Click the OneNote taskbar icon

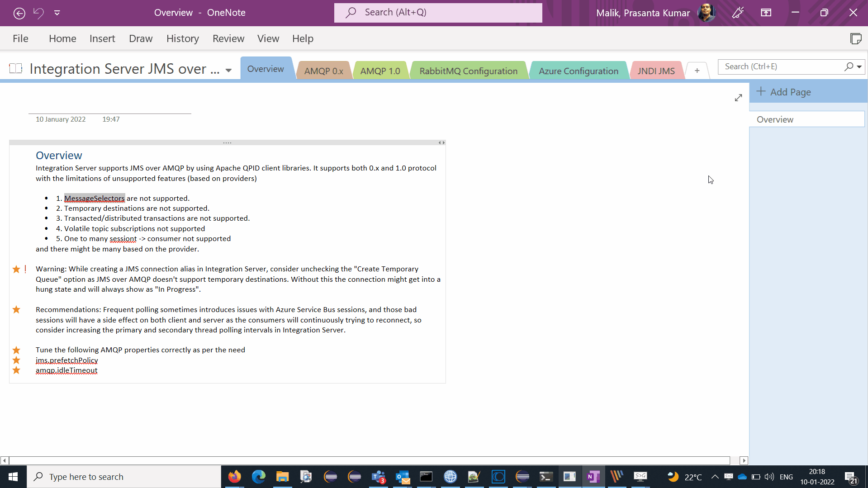click(x=593, y=477)
